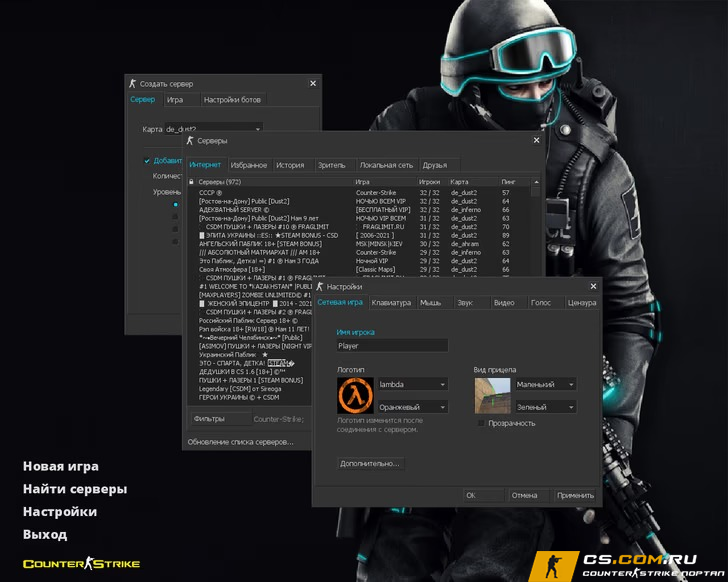This screenshot has height=582, width=728.
Task: Click Выход in the main menu
Action: pyautogui.click(x=45, y=535)
